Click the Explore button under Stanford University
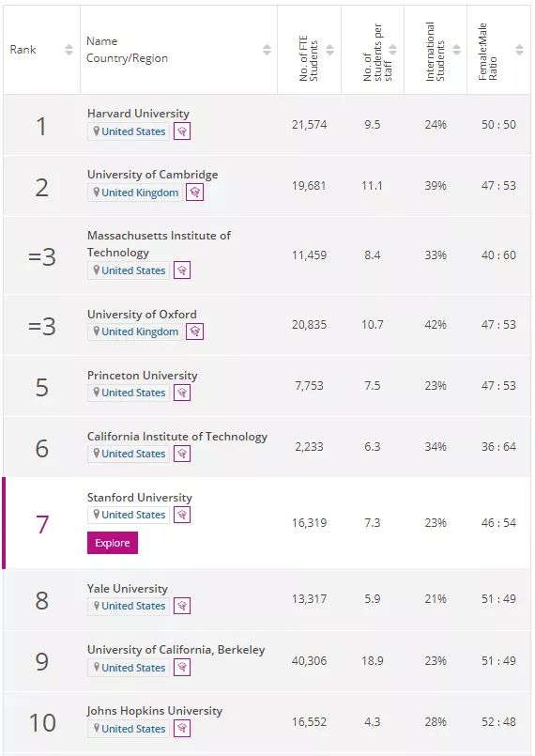The height and width of the screenshot is (756, 535). tap(113, 543)
